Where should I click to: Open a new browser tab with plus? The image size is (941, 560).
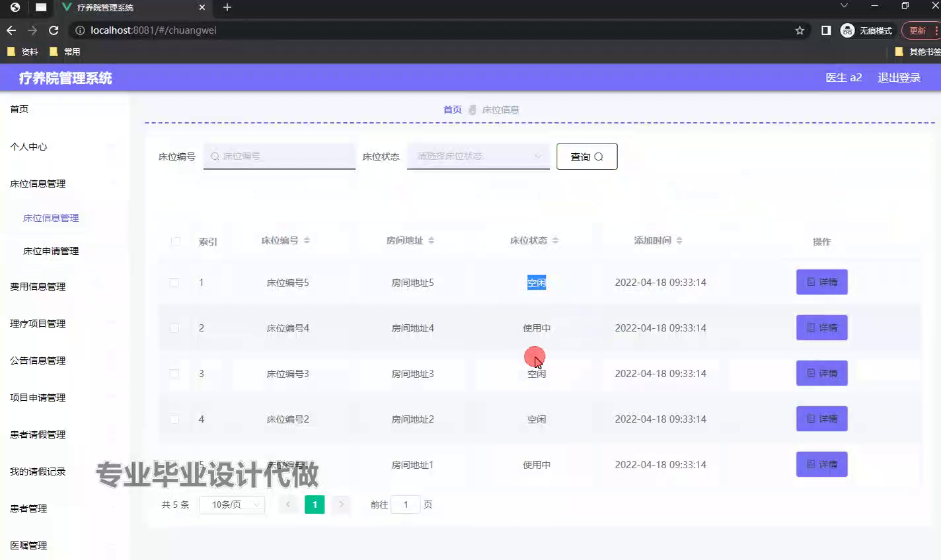227,7
